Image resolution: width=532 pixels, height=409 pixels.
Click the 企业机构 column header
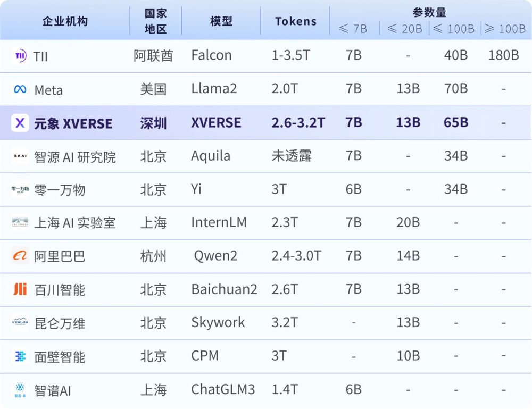coord(65,21)
